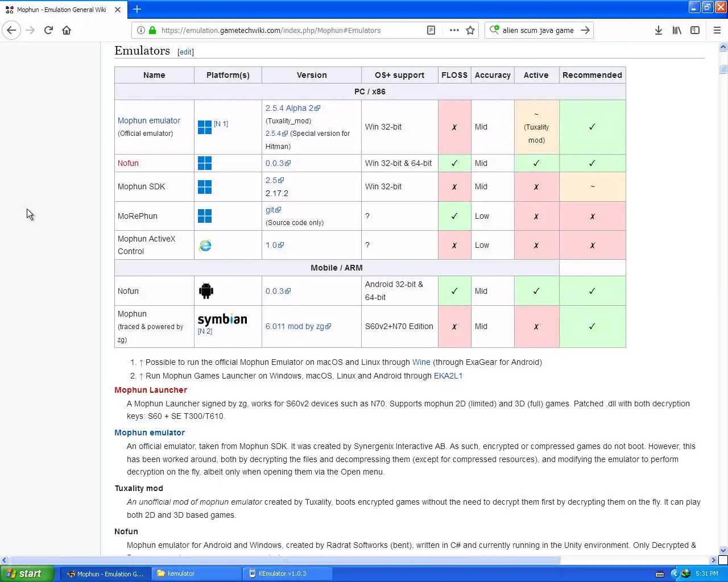Viewport: 728px width, 582px height.
Task: Click the Windows icon in the MoRePhun row
Action: click(x=205, y=216)
